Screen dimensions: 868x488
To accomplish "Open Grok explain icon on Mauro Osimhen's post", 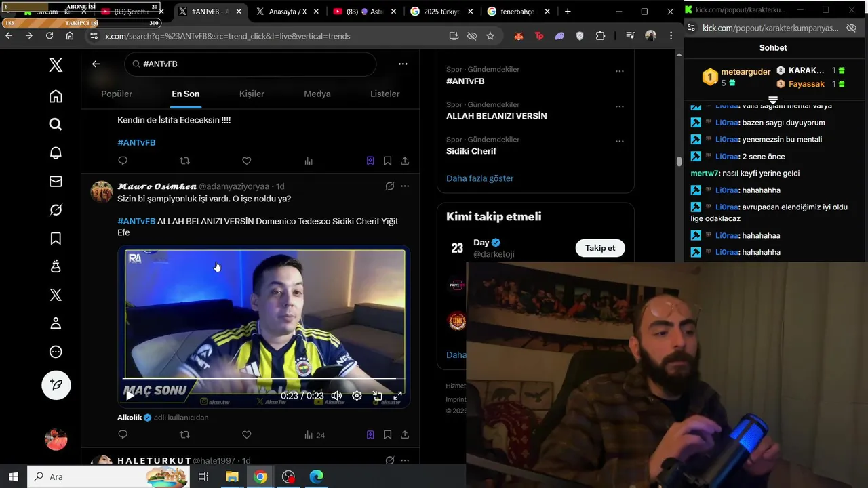I will (390, 186).
